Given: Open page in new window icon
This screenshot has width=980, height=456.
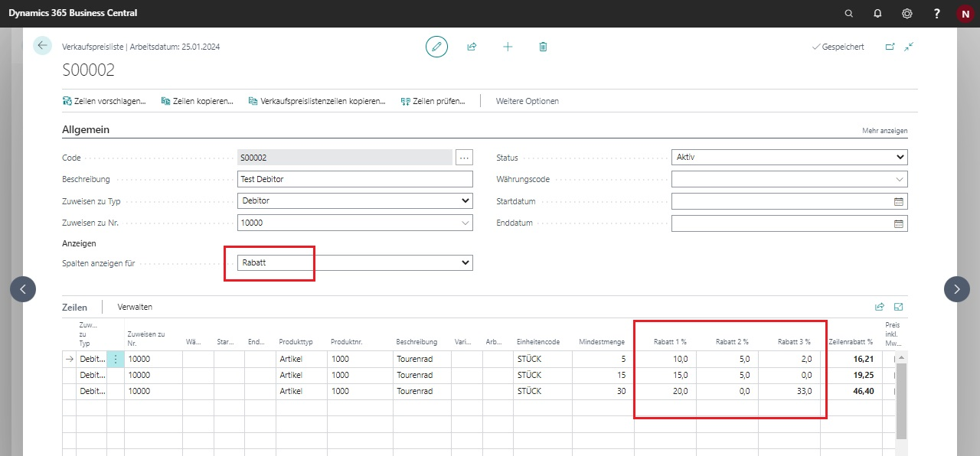Looking at the screenshot, I should click(x=890, y=47).
